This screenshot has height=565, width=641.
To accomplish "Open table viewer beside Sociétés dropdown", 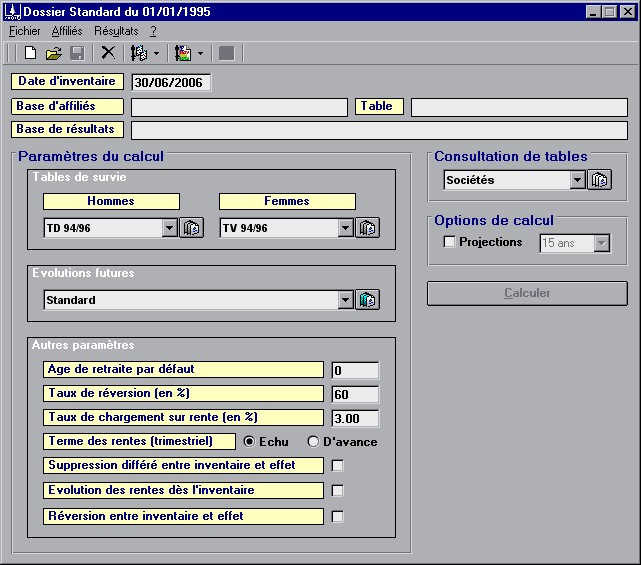I will tap(599, 180).
